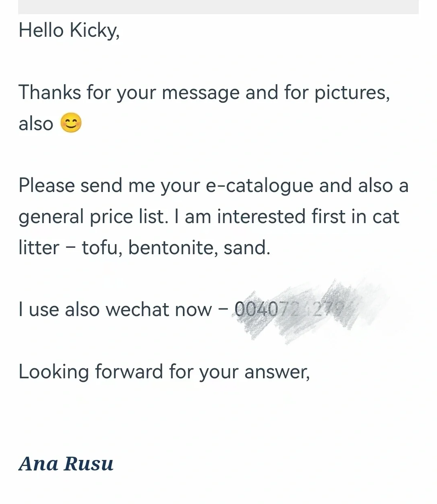
Task: Click the "Looking forward for your answer," line
Action: tap(164, 372)
